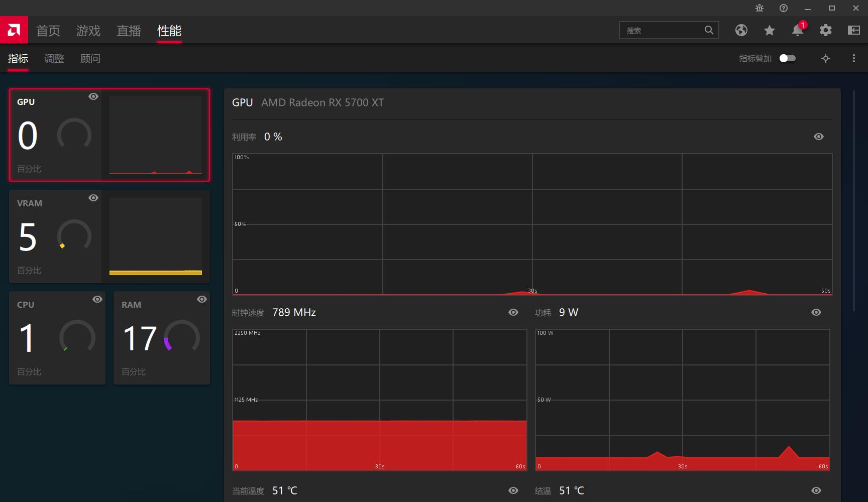
Task: Click the crosshair target icon near 指标叠加
Action: [x=825, y=58]
